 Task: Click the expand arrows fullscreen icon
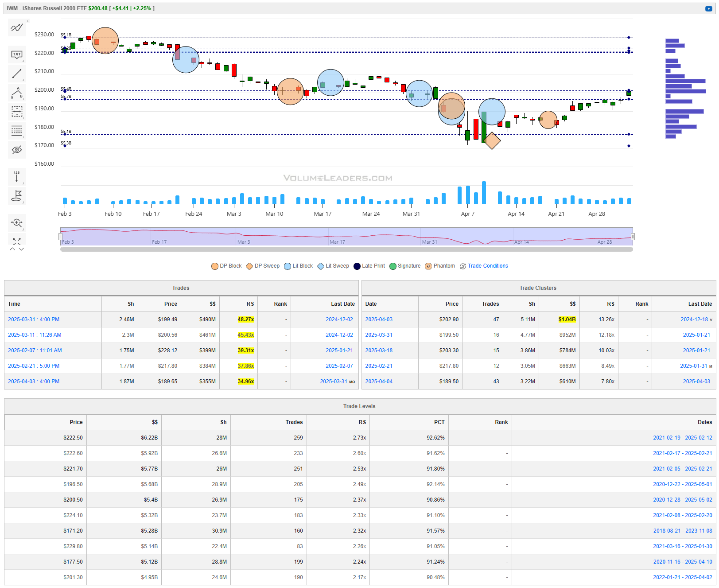point(17,241)
